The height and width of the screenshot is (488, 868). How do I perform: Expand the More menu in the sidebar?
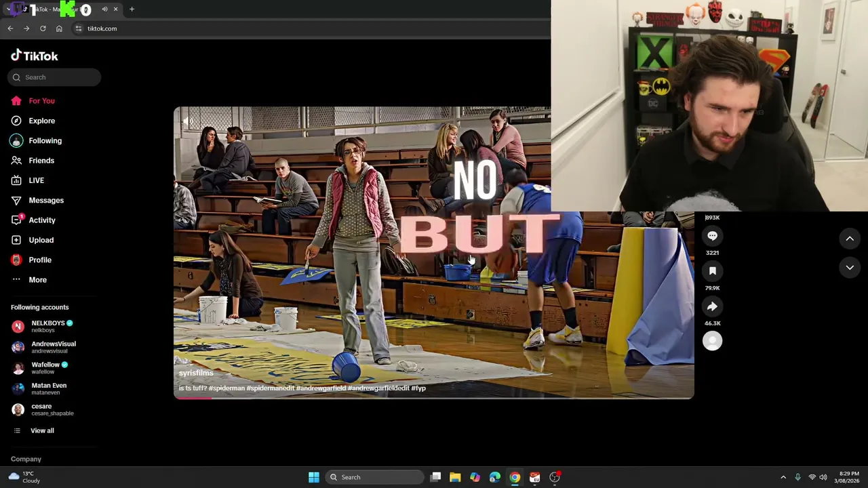29,280
